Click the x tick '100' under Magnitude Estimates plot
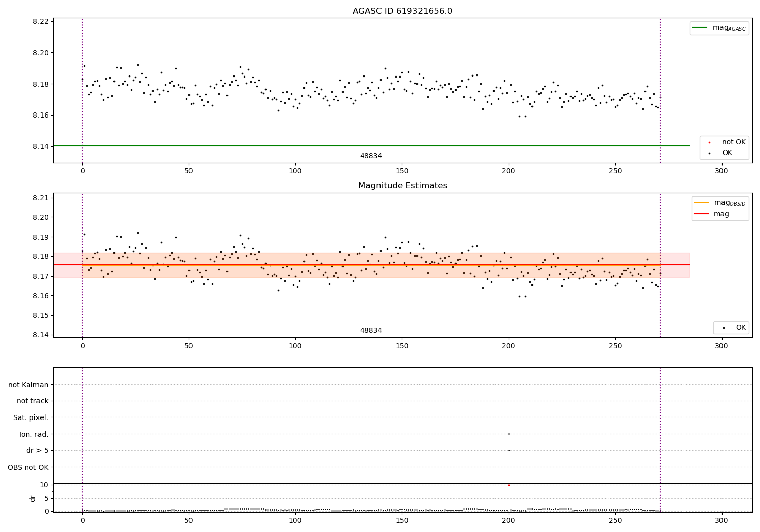The image size is (760, 532). [x=295, y=346]
